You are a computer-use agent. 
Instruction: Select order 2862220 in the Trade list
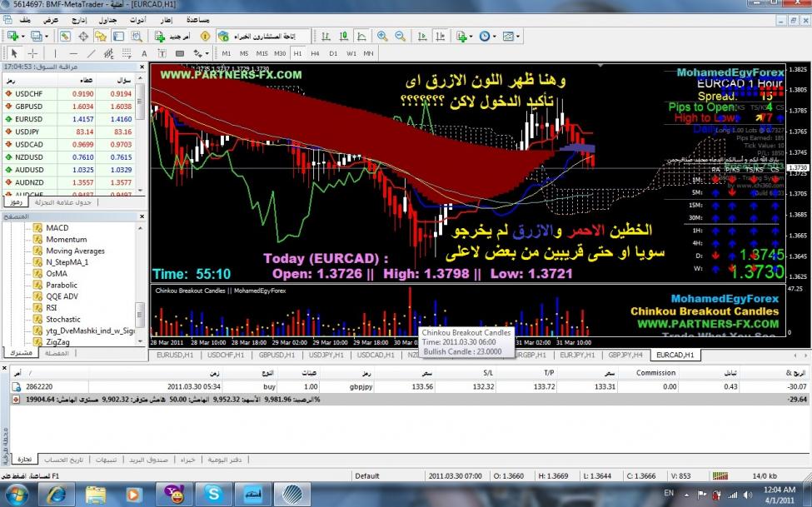409,387
